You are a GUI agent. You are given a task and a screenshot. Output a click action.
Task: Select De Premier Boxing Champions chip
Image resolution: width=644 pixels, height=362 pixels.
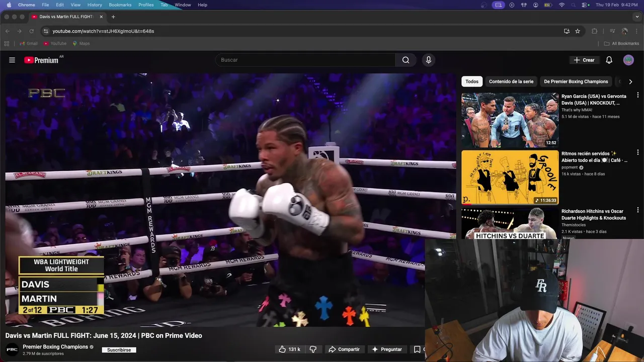[576, 81]
